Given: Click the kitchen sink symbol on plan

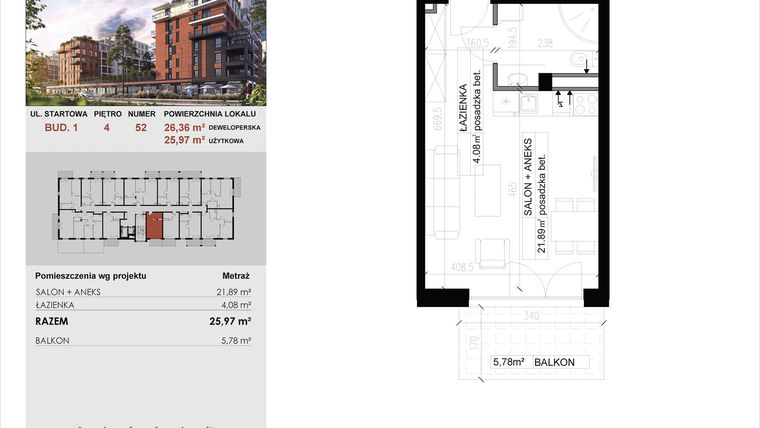Looking at the screenshot, I should click(x=527, y=103).
